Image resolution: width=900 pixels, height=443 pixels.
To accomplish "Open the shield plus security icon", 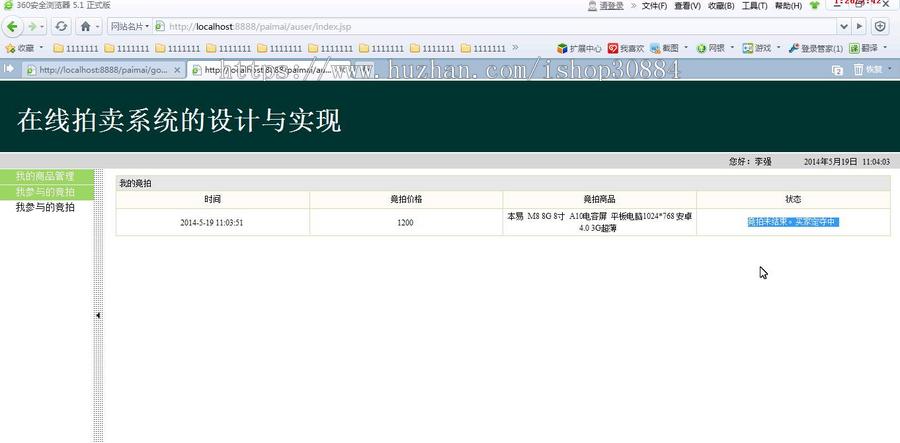I will point(880,26).
